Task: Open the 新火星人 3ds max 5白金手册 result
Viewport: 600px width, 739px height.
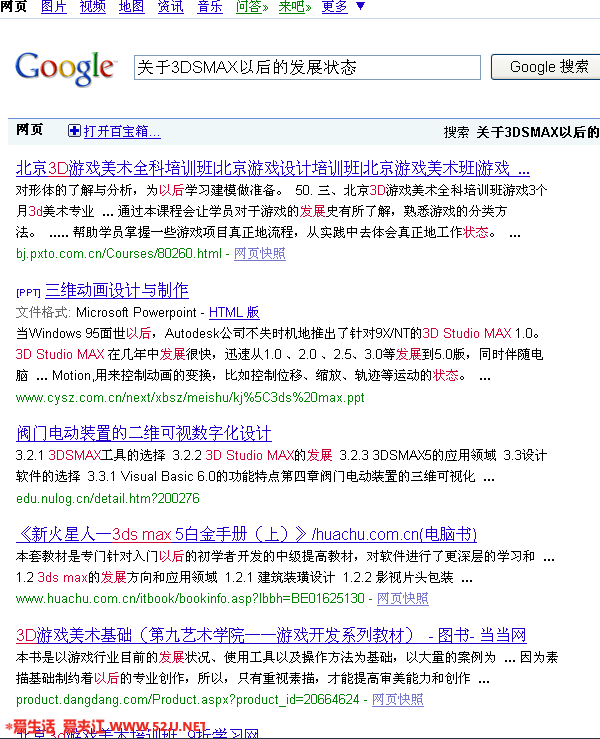Action: 247,534
